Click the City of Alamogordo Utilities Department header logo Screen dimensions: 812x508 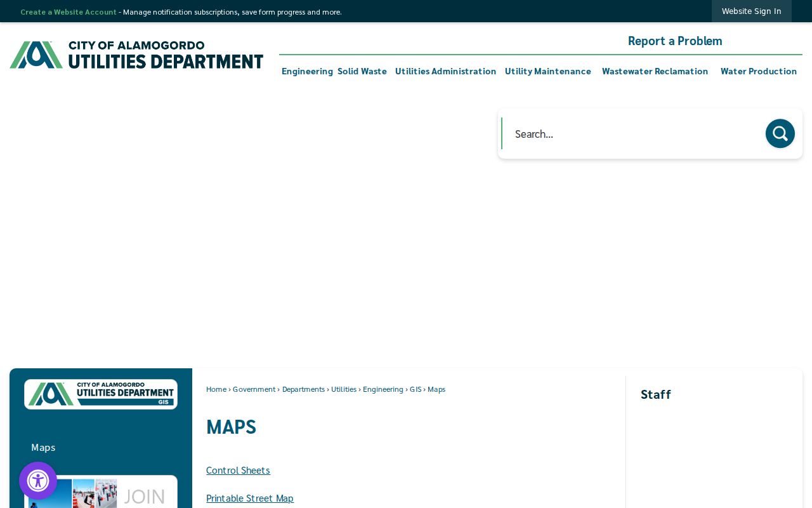pyautogui.click(x=136, y=55)
